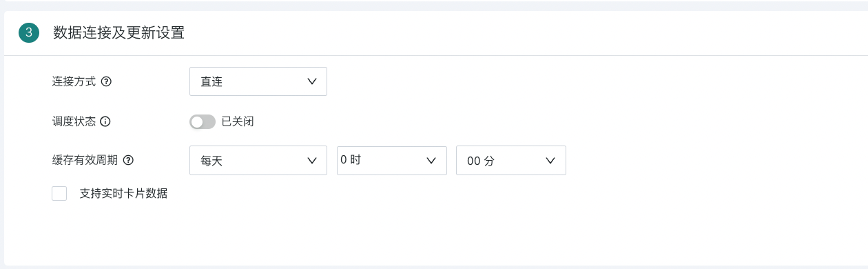Click the chevron arrow in 直连 dropdown
The width and height of the screenshot is (868, 269).
[311, 81]
